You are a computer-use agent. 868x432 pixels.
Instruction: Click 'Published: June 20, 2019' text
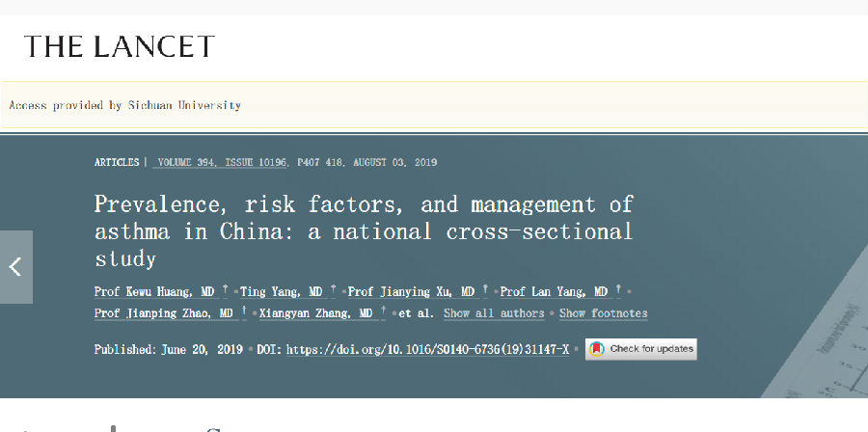click(x=168, y=350)
